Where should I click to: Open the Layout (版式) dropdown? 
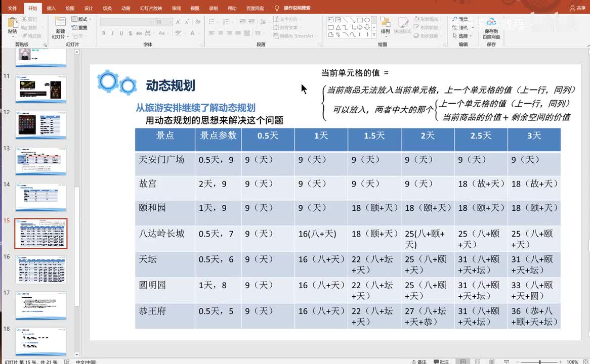(81, 19)
